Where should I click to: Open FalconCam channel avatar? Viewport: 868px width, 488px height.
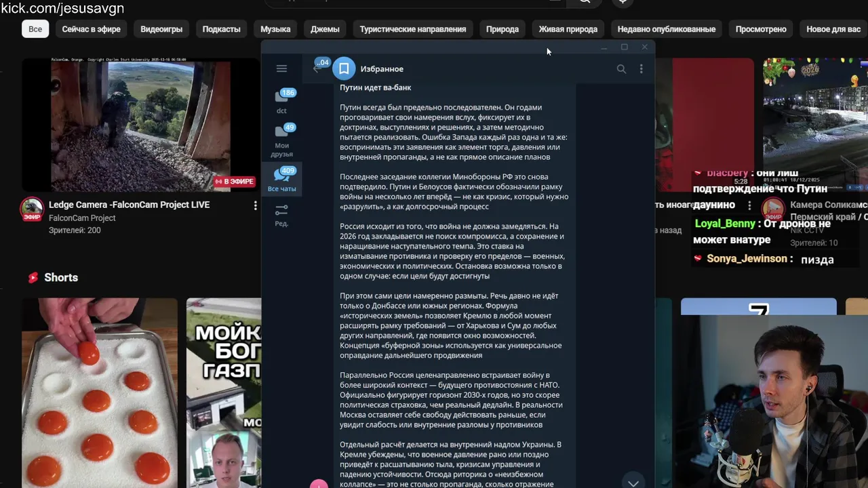point(32,209)
